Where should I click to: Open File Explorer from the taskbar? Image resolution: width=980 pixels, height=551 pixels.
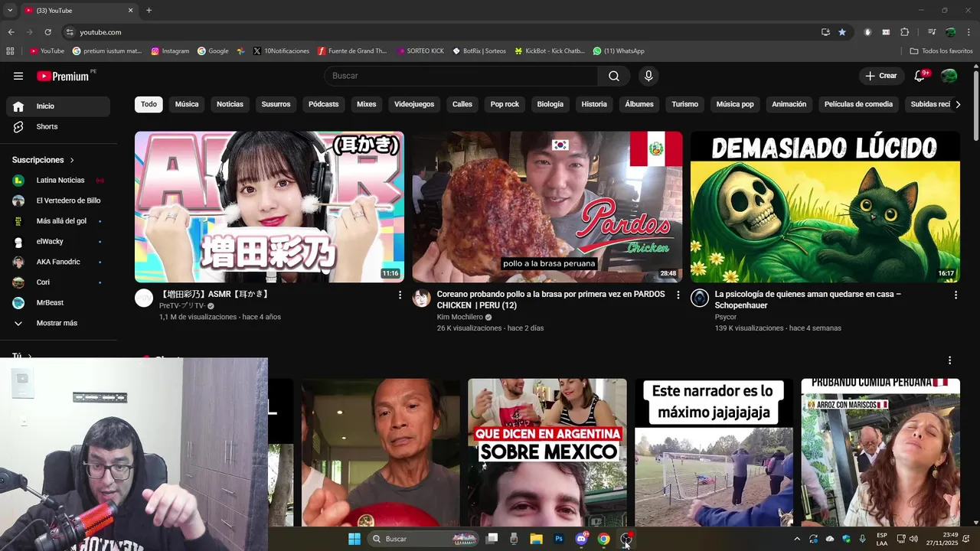click(536, 539)
